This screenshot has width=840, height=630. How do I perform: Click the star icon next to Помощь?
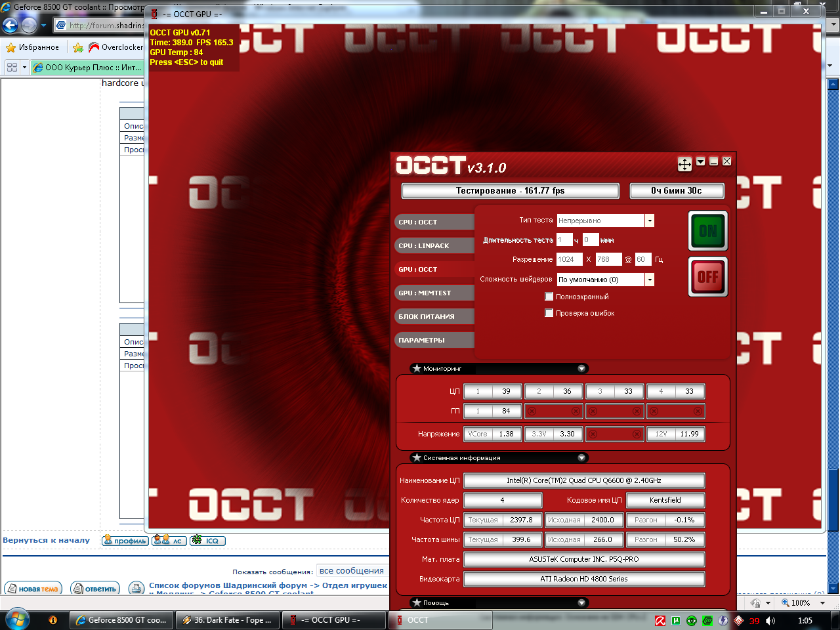point(416,602)
